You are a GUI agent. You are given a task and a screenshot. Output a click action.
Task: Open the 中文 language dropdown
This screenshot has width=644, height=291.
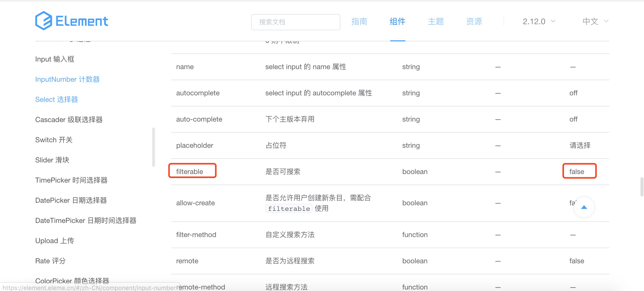(590, 21)
